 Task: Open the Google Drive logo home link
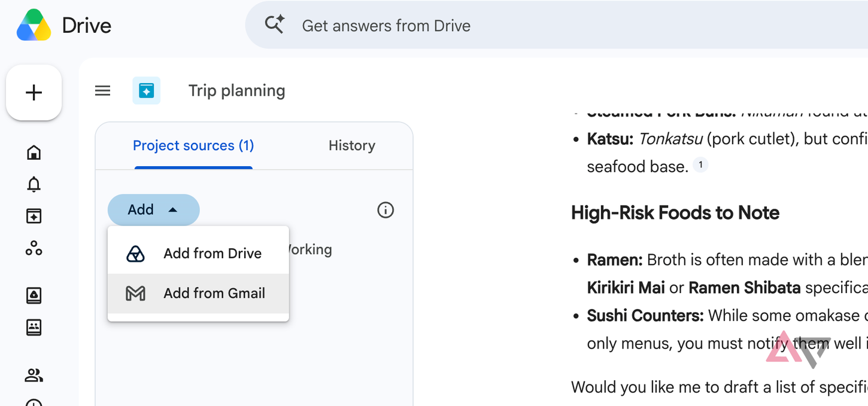tap(34, 25)
